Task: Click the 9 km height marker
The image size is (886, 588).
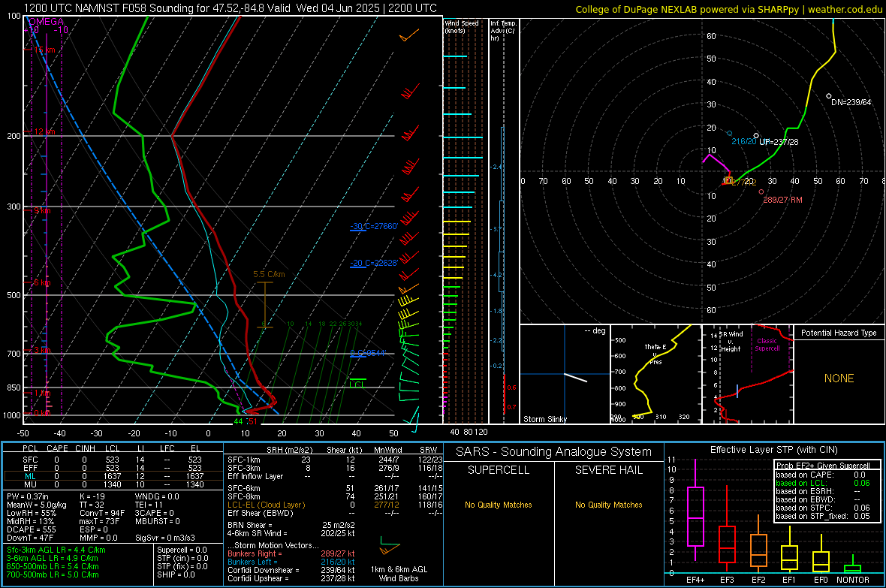Action: pyautogui.click(x=42, y=210)
